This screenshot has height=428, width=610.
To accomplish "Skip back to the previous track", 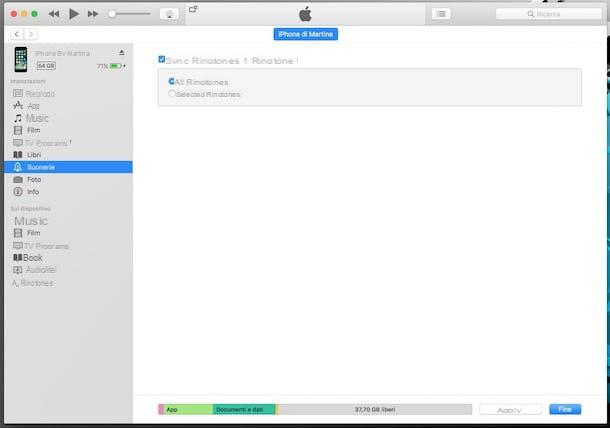I will click(x=54, y=14).
